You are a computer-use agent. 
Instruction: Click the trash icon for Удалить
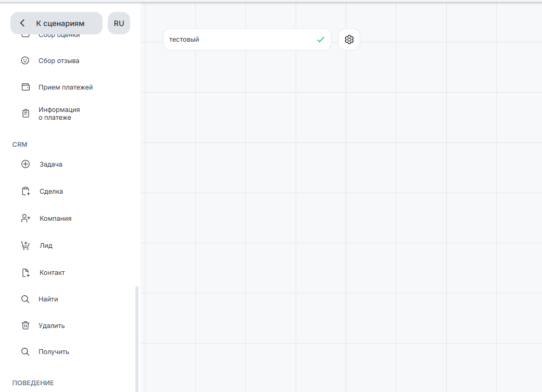tap(26, 325)
